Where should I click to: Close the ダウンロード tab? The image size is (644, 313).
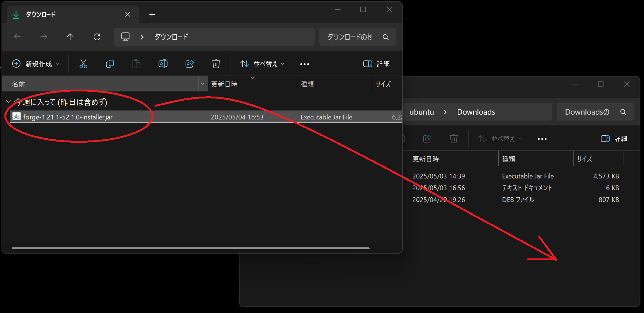[128, 14]
